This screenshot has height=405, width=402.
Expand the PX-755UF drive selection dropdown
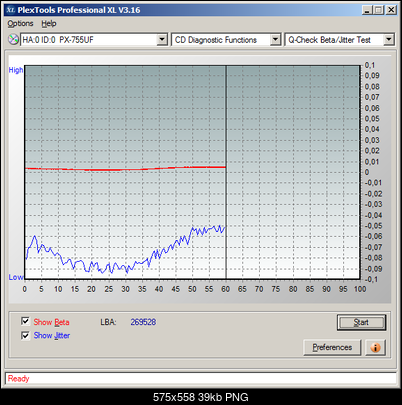(162, 40)
